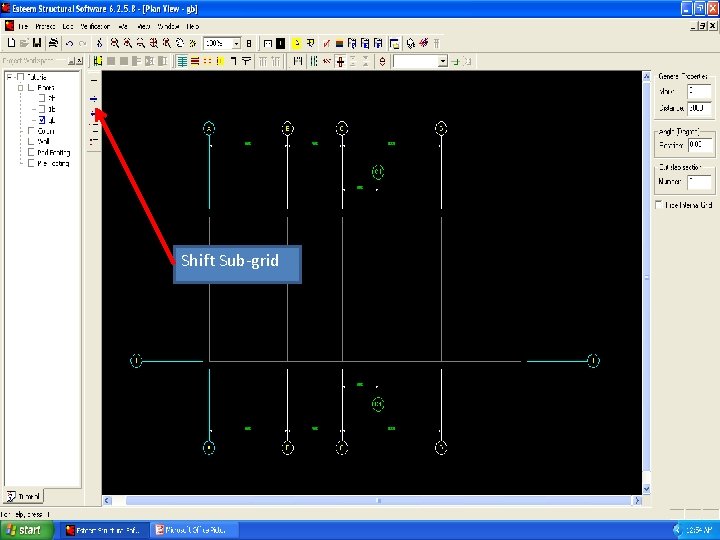Close the Project Workspace panel
Screen dimensions: 720x540
(x=79, y=61)
